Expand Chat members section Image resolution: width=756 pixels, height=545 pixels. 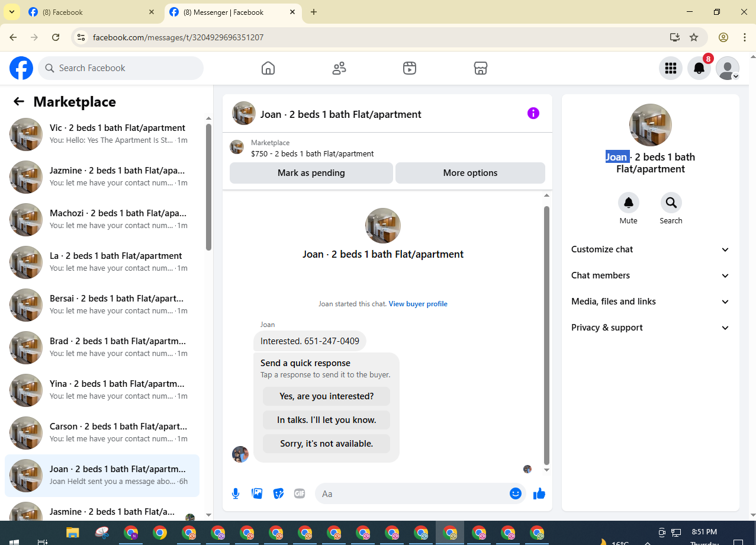(x=651, y=275)
